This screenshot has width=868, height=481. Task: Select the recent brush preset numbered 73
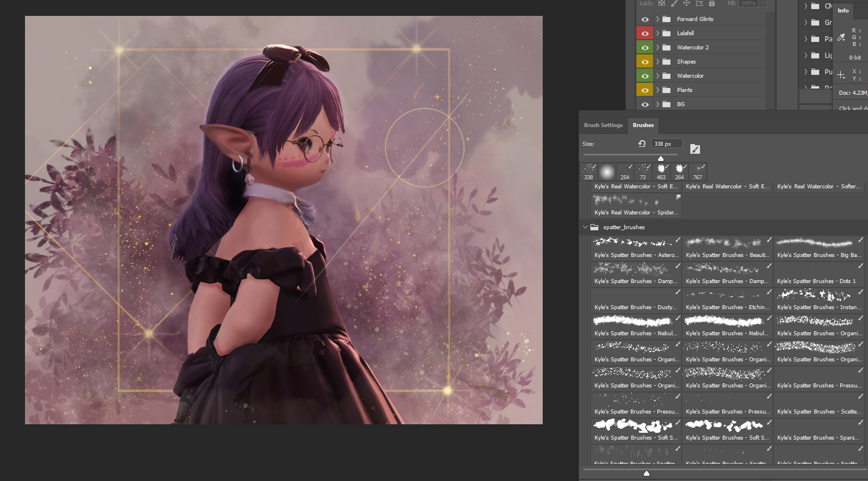(643, 172)
